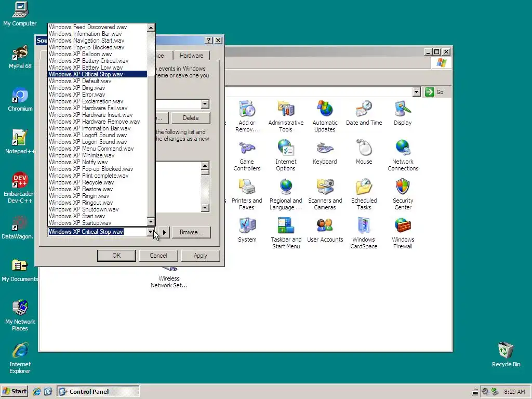Screen dimensions: 532x399
Task: Choose Windows XP Ding.wav from the list
Action: point(97,87)
